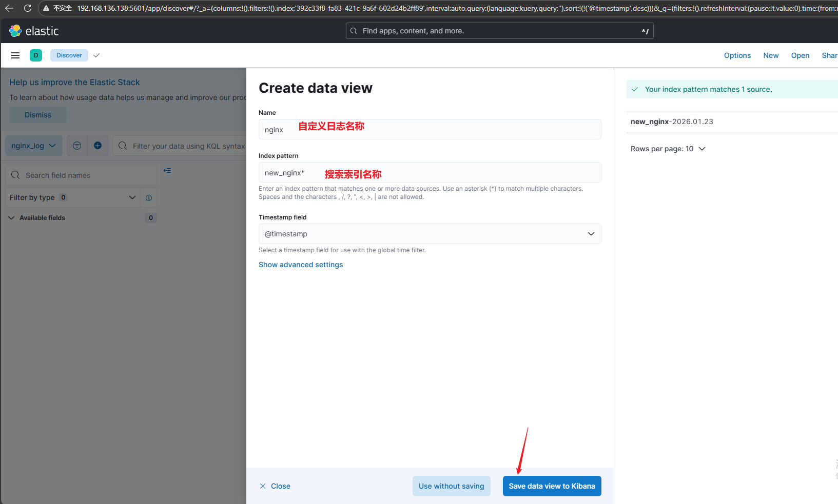
Task: Collapse the Available fields section
Action: [12, 218]
